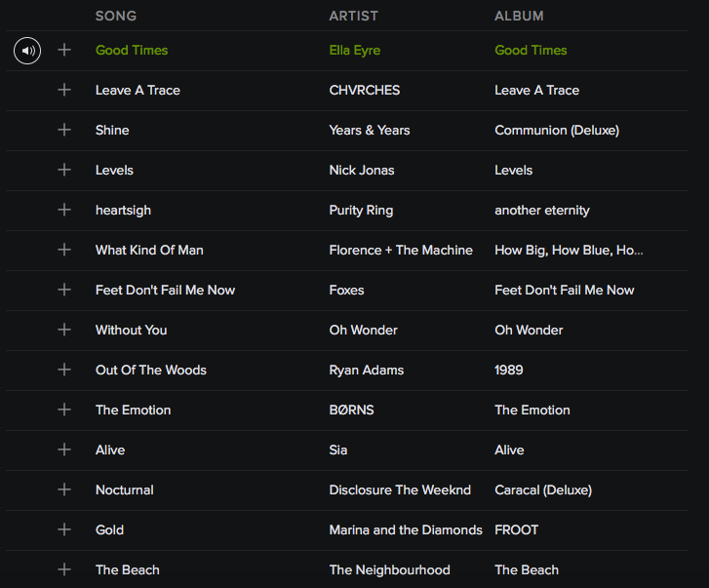Save heartsigh using its plus icon
This screenshot has height=588, width=709.
tap(64, 210)
